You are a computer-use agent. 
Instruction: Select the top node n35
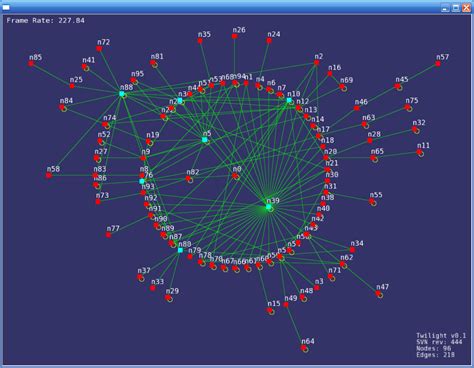coord(200,41)
